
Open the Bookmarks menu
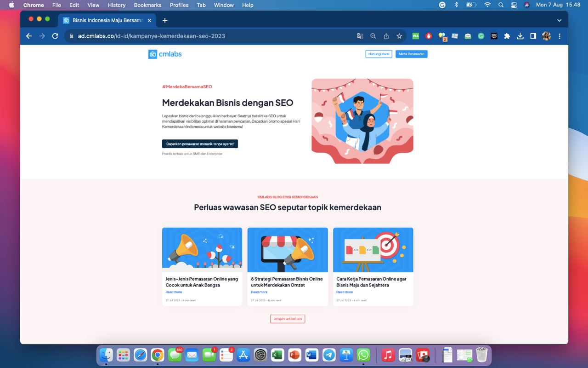147,5
